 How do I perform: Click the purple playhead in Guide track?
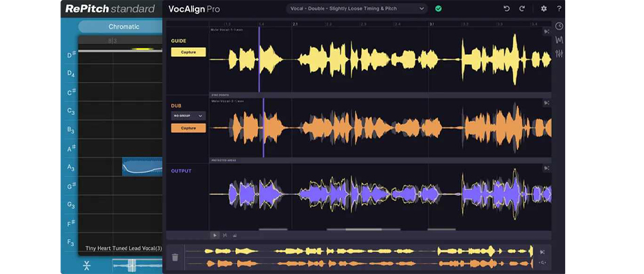(x=259, y=60)
